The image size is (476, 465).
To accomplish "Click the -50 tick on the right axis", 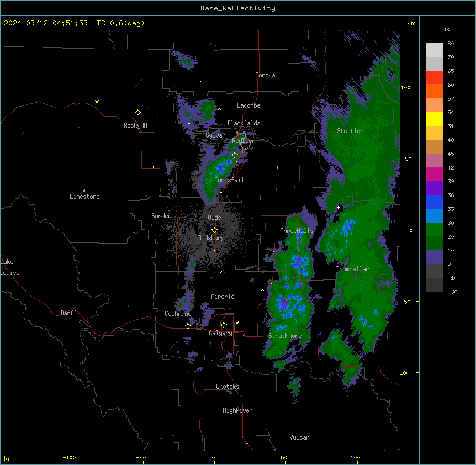I will 405,302.
